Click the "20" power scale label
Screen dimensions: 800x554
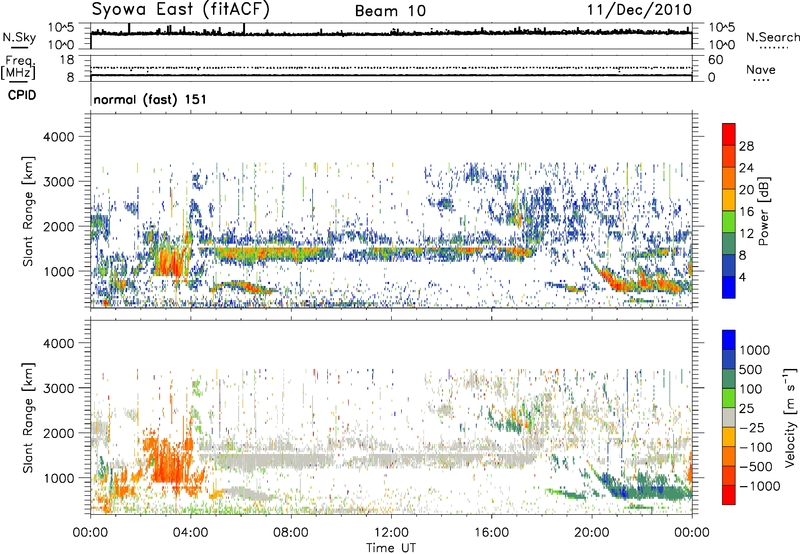click(746, 190)
